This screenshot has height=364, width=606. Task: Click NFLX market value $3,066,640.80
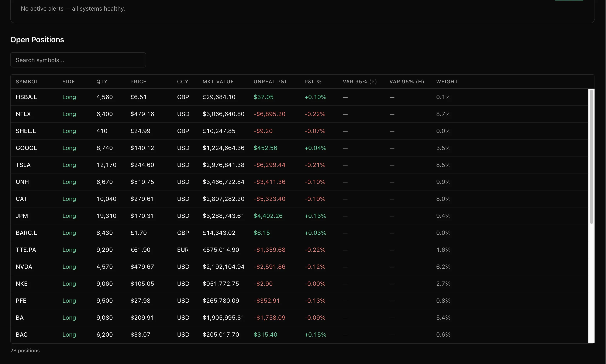click(223, 114)
